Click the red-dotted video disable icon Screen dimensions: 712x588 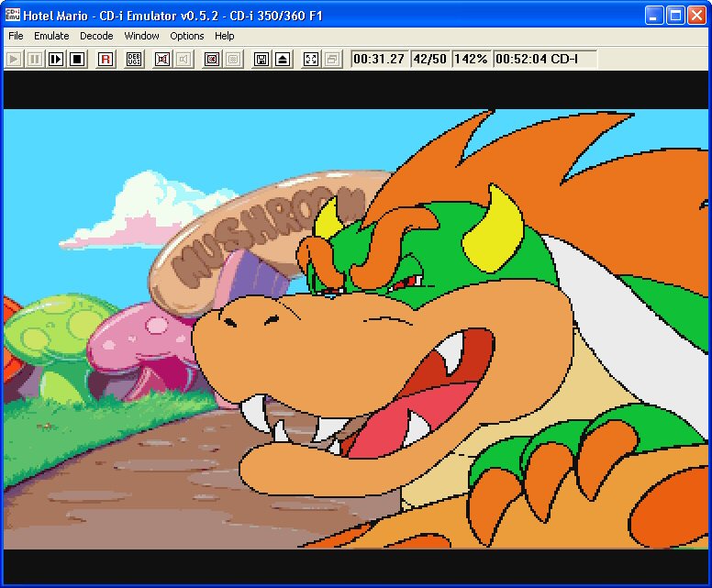(212, 59)
